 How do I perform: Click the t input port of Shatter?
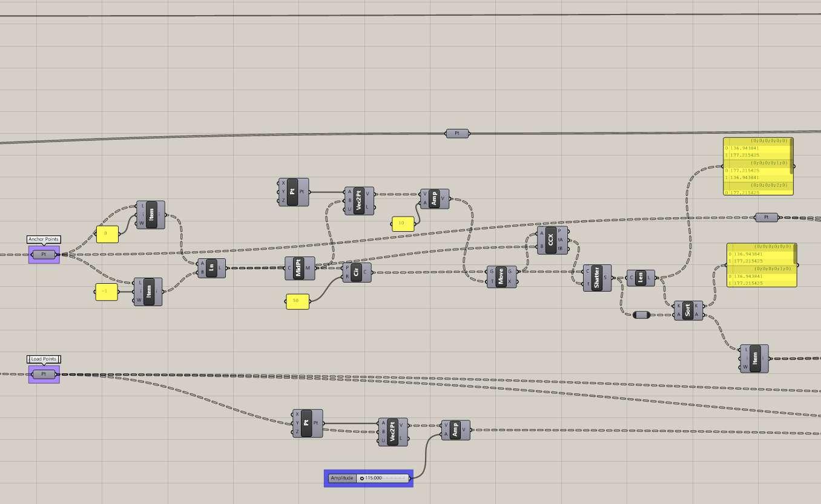[587, 283]
